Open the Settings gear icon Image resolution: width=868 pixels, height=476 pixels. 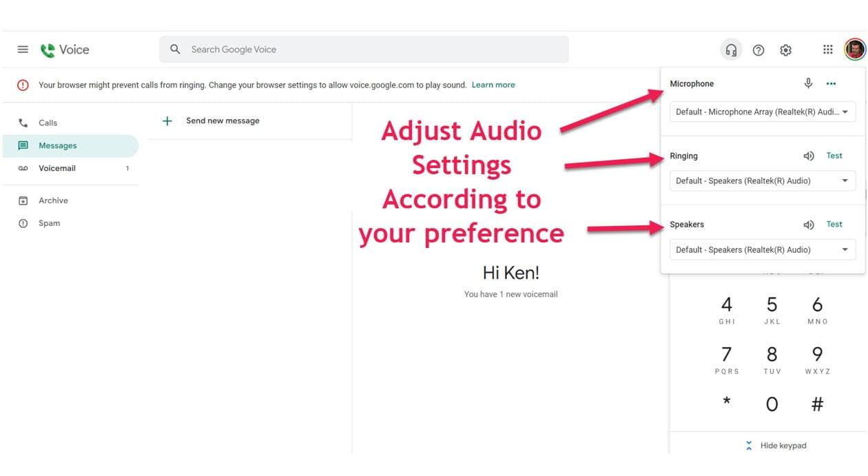[x=785, y=50]
